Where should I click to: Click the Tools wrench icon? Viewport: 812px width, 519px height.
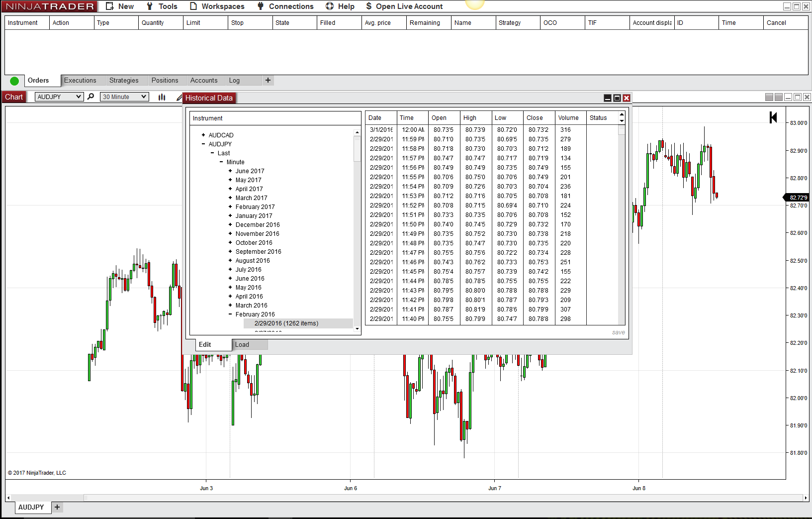pos(150,6)
